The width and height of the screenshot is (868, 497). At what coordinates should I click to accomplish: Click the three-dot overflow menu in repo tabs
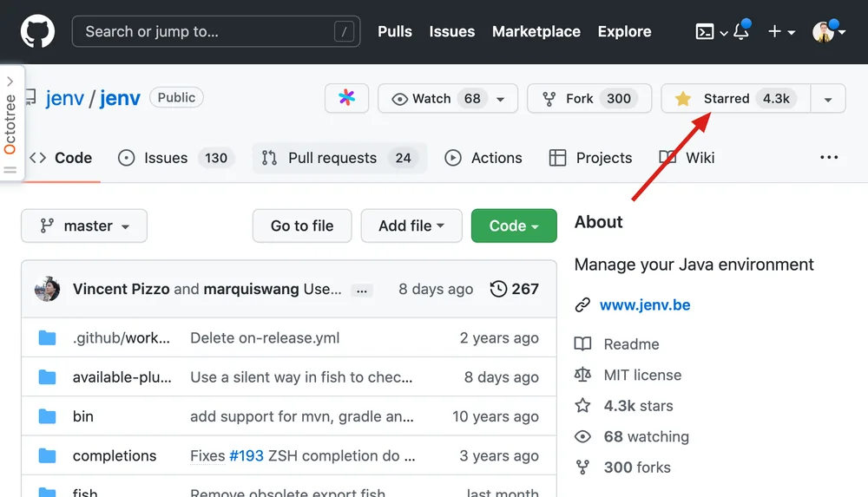pos(829,158)
